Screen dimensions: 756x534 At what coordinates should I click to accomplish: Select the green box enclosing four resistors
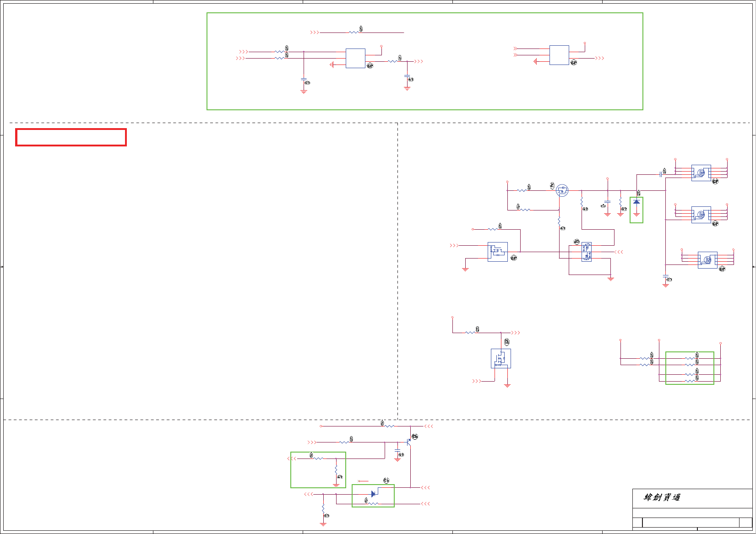point(690,368)
